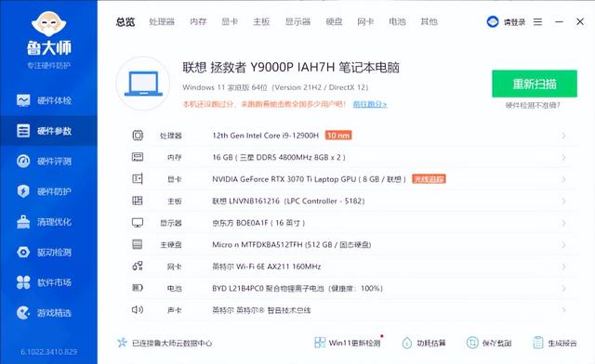Click the motherboard icon

click(138, 201)
